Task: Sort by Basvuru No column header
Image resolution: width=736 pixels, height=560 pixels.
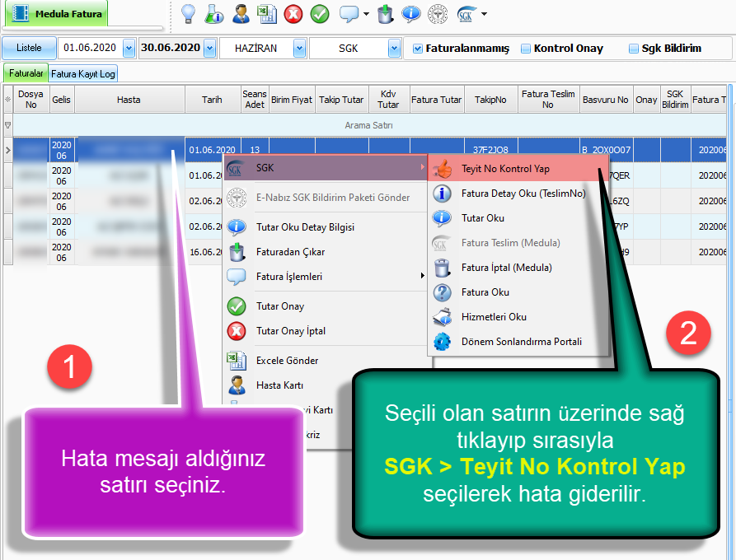Action: 606,100
